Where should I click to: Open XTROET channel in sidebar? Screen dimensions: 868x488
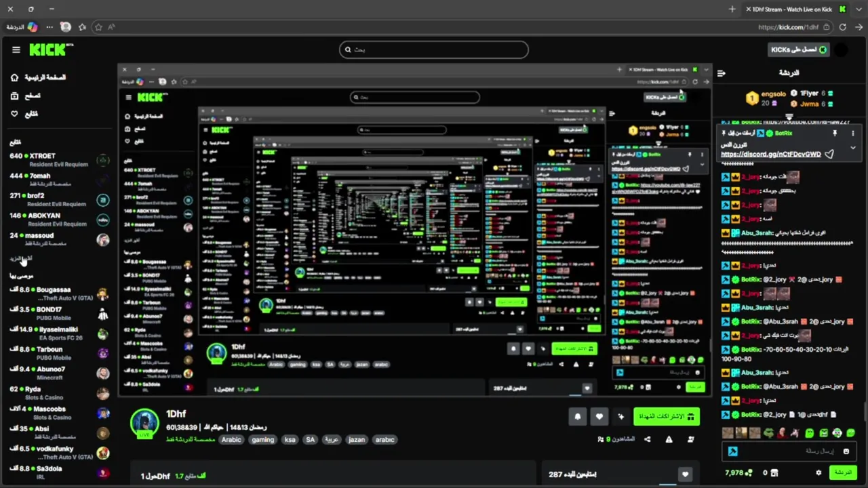coord(59,160)
